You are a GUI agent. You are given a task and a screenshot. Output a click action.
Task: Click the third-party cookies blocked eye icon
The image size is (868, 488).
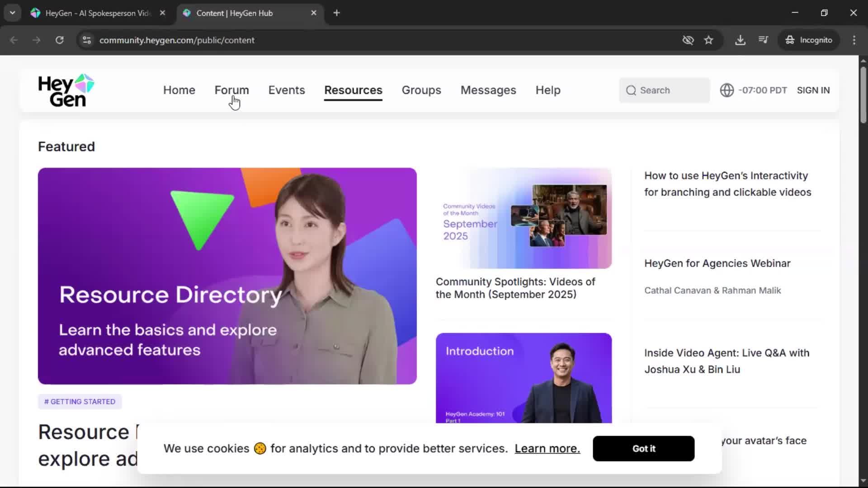(688, 40)
